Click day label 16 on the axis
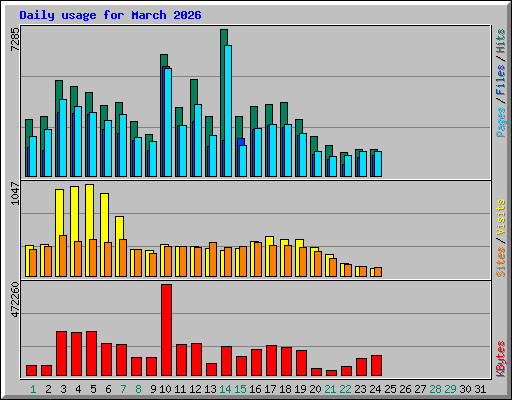 pyautogui.click(x=255, y=389)
